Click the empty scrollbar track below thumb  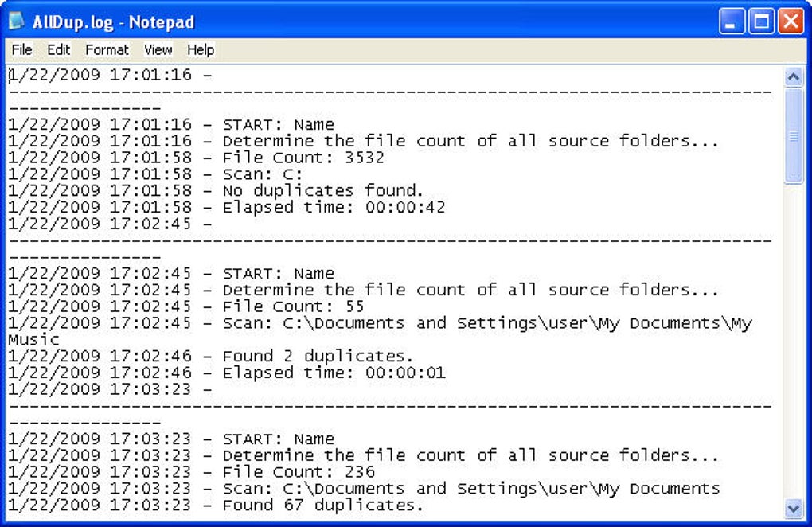tap(794, 342)
